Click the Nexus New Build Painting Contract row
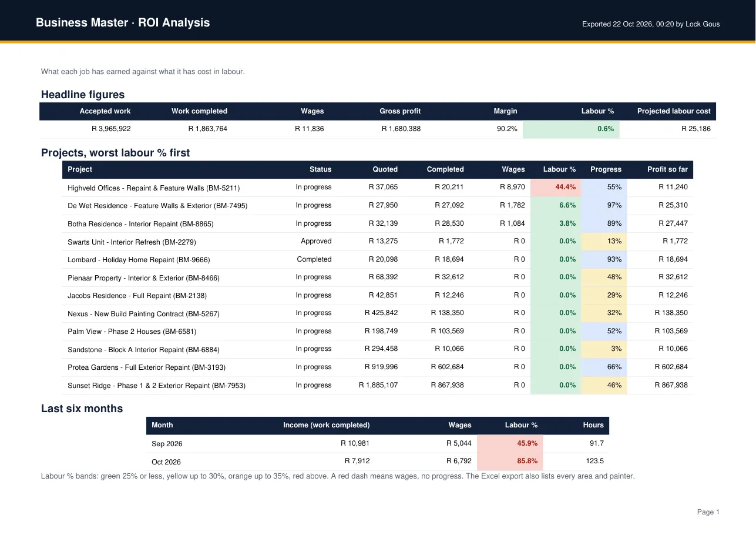756x535 pixels. point(378,313)
